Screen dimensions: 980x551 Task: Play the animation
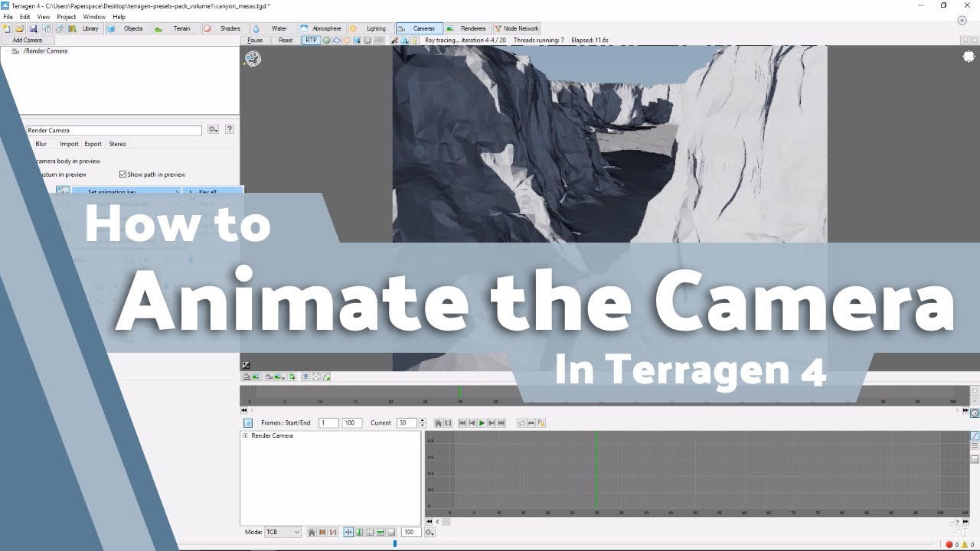click(482, 422)
